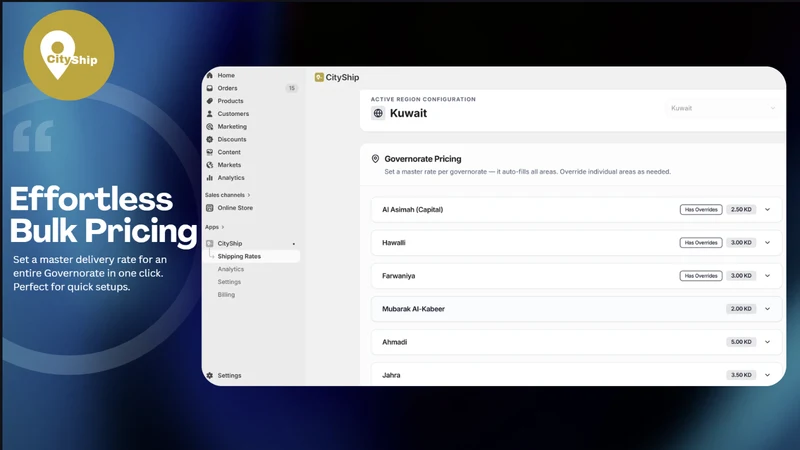Screen dimensions: 800x450
Task: Expand the Apps section
Action: click(214, 227)
